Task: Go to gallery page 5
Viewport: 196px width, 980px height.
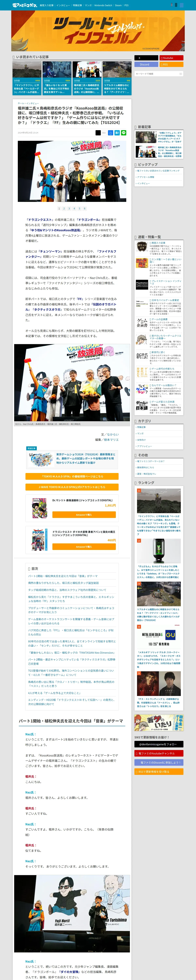Action: coord(80,208)
